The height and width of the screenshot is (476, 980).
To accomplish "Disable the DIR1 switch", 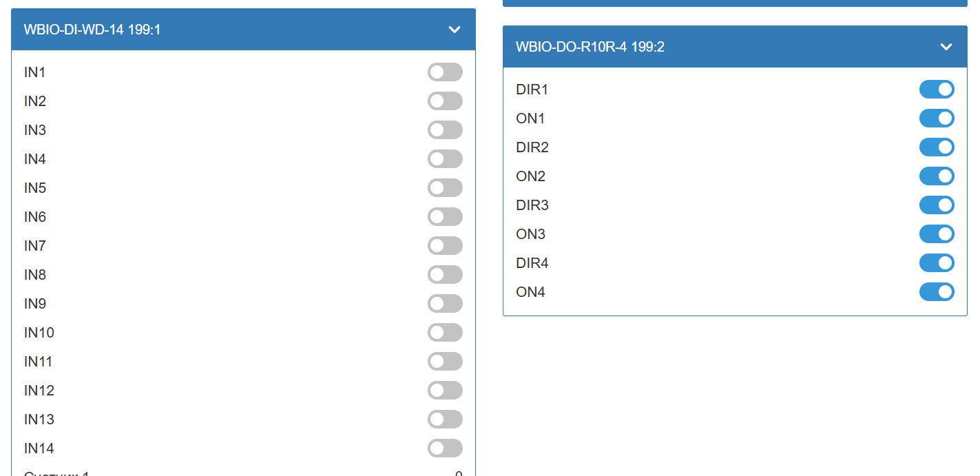I will 937,90.
